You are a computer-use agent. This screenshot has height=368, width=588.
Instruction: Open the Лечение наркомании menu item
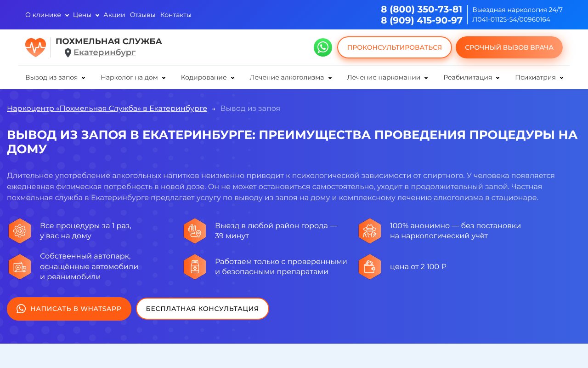click(x=384, y=77)
